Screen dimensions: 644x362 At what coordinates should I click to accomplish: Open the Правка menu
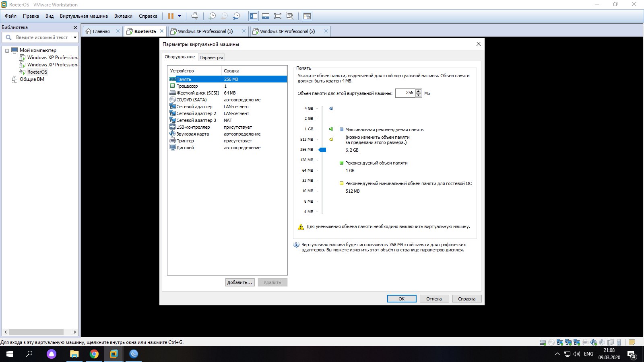click(31, 16)
